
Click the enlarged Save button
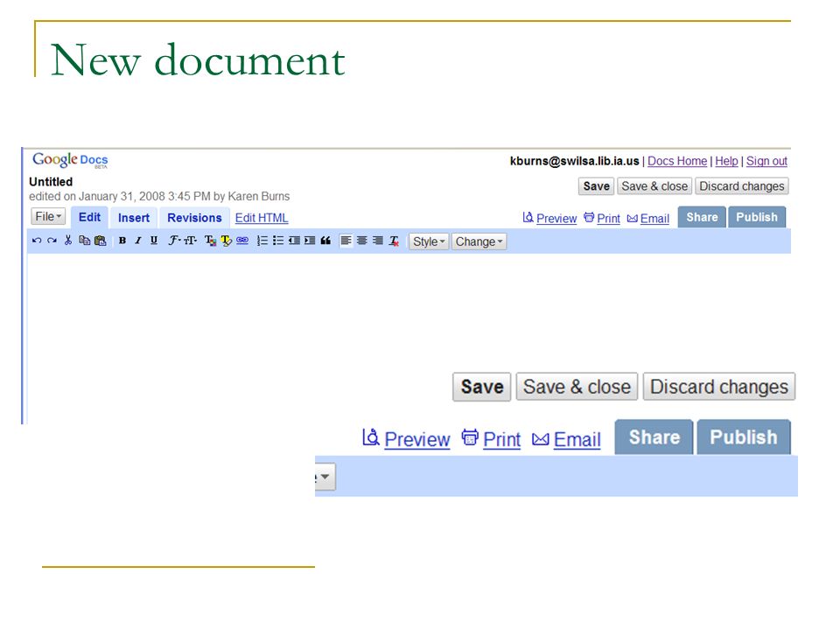click(481, 387)
